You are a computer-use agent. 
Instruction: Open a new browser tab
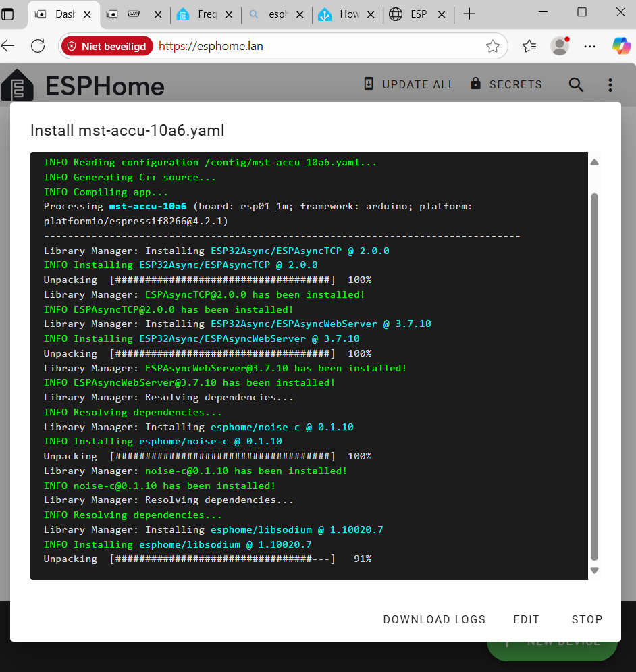pyautogui.click(x=469, y=14)
